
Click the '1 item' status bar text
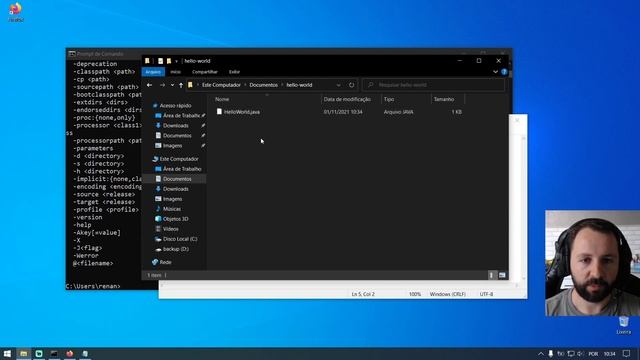[x=154, y=276]
